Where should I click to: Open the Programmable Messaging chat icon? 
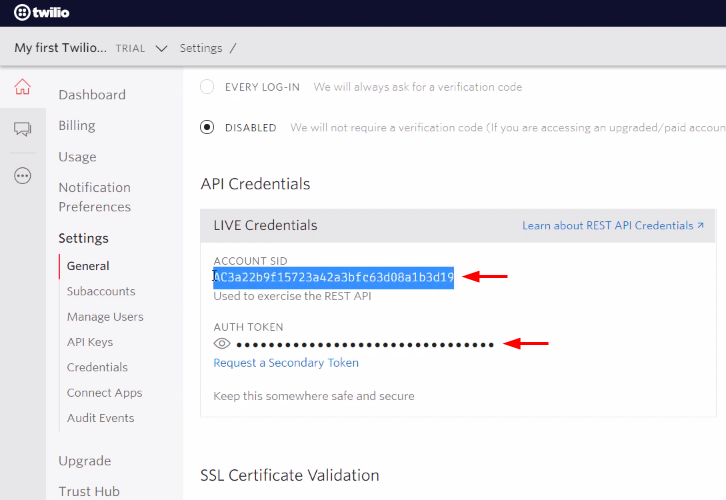coord(22,129)
